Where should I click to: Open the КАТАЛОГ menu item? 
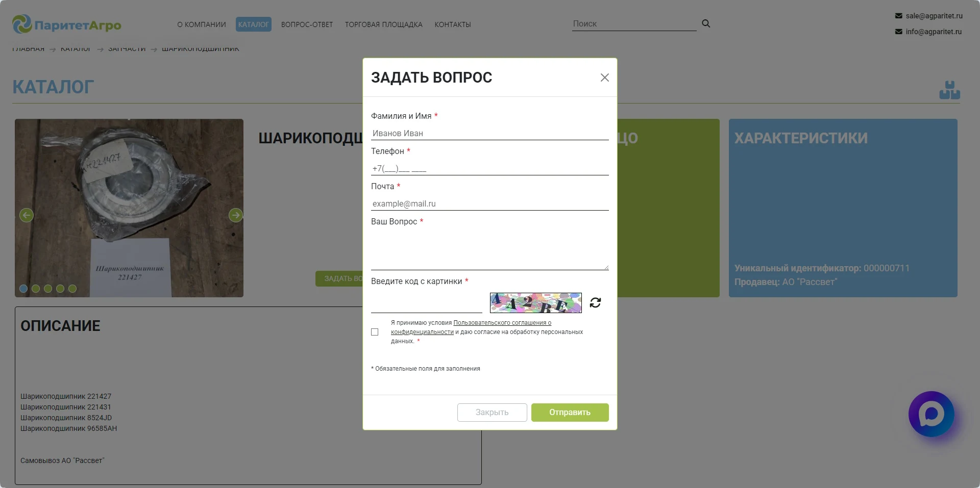click(254, 24)
